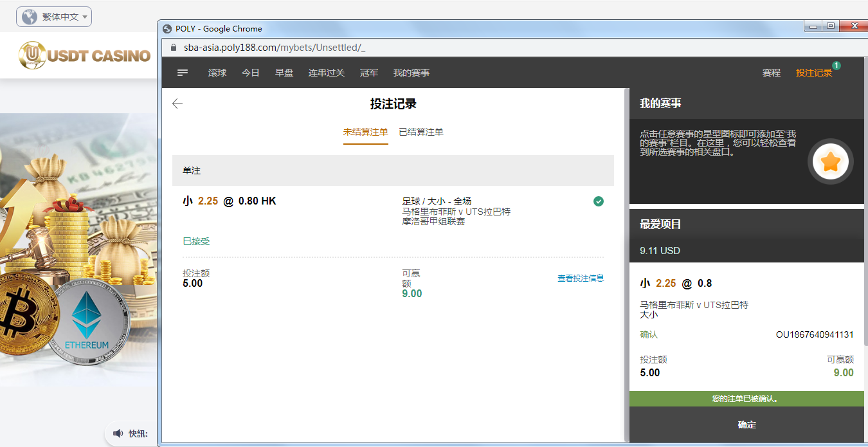Click 投注记录 in the top right

coord(814,73)
